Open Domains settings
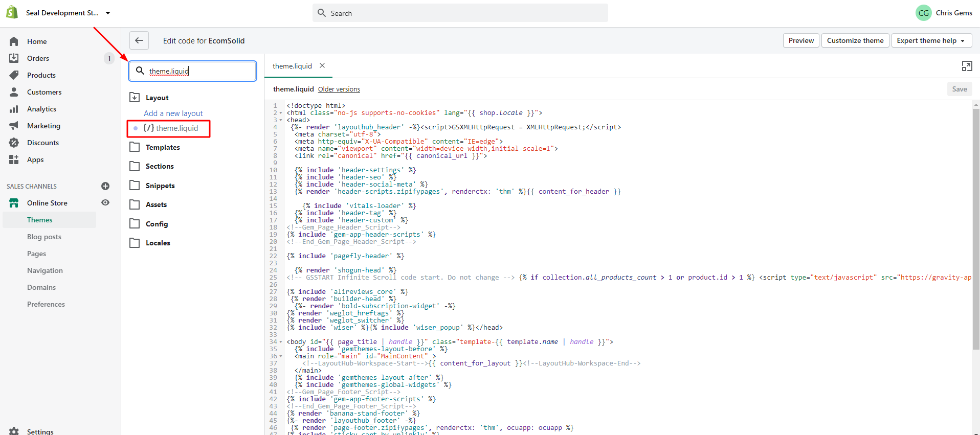The height and width of the screenshot is (435, 980). point(41,287)
